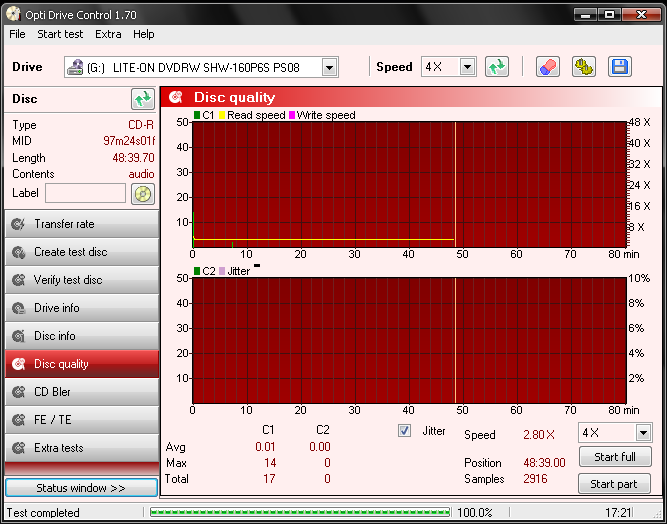
Task: Refresh disc info with Disc panel icon
Action: (x=143, y=99)
